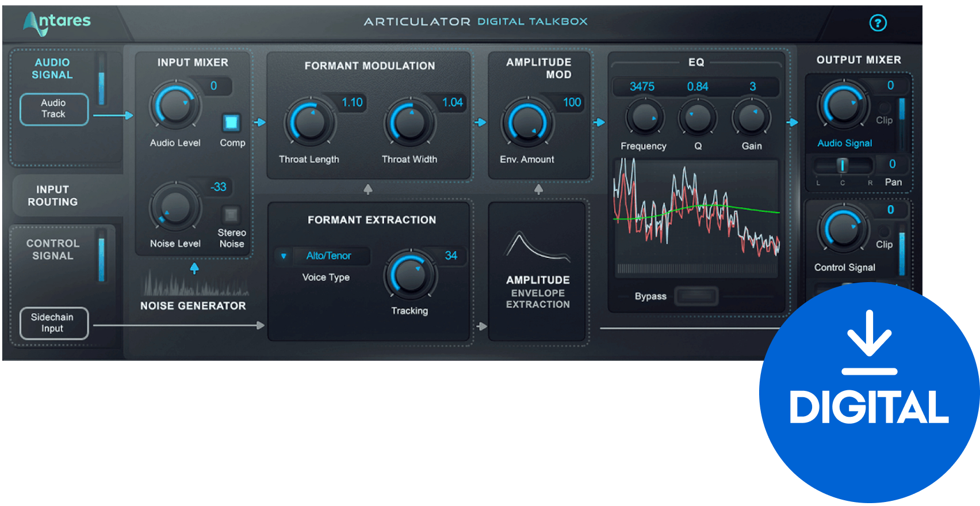Click the Control Signal input level meter

point(102,256)
